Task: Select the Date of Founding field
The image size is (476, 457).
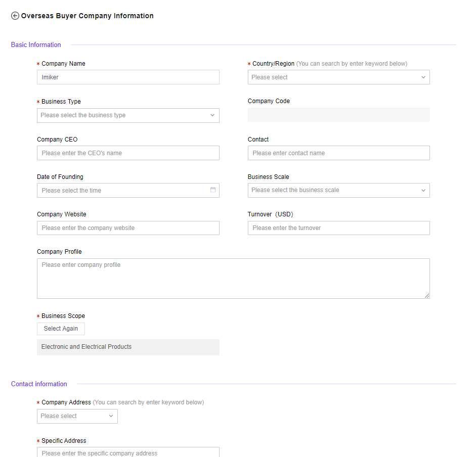Action: (121, 191)
